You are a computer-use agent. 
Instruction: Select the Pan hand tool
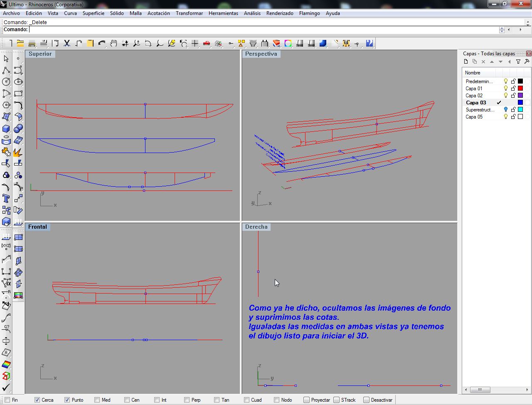tap(113, 43)
